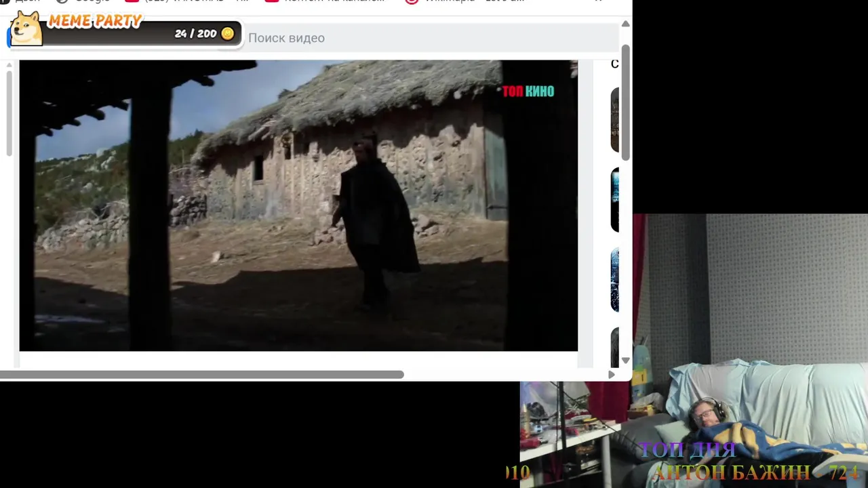Open the third suggested video thumbnail in sidebar
The width and height of the screenshot is (868, 488).
(615, 280)
